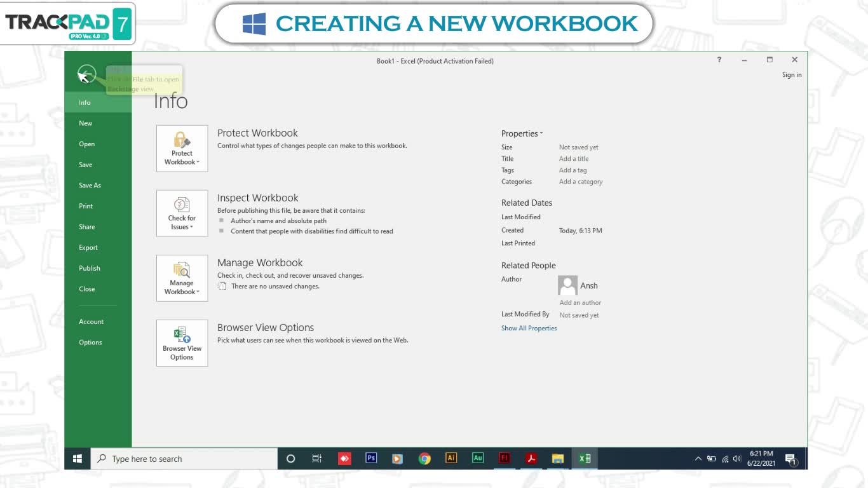Click Add a title field
This screenshot has height=488, width=868.
coord(574,159)
